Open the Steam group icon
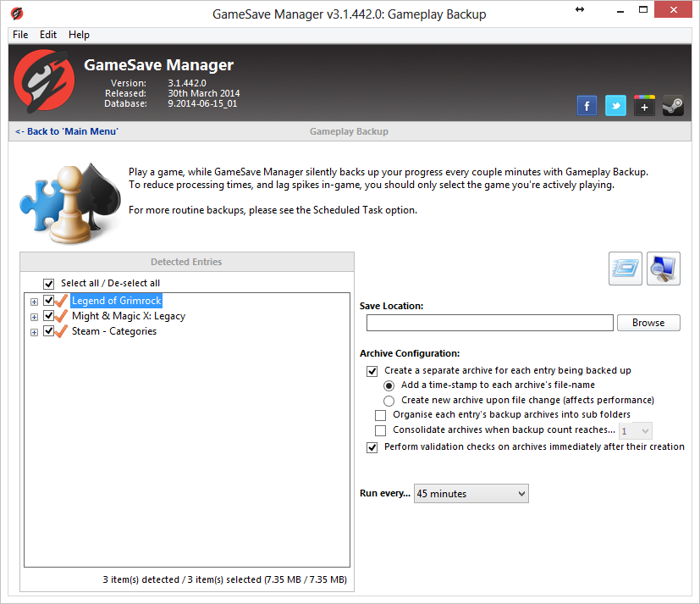 673,106
